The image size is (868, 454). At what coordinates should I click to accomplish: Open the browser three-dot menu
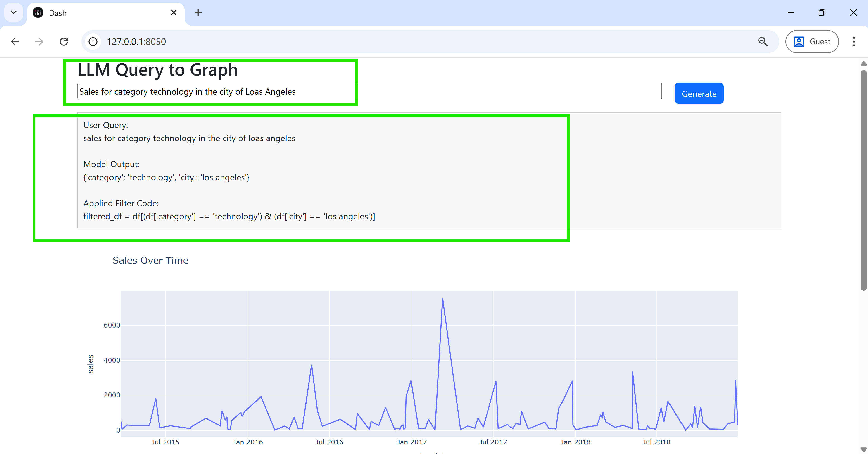(854, 41)
